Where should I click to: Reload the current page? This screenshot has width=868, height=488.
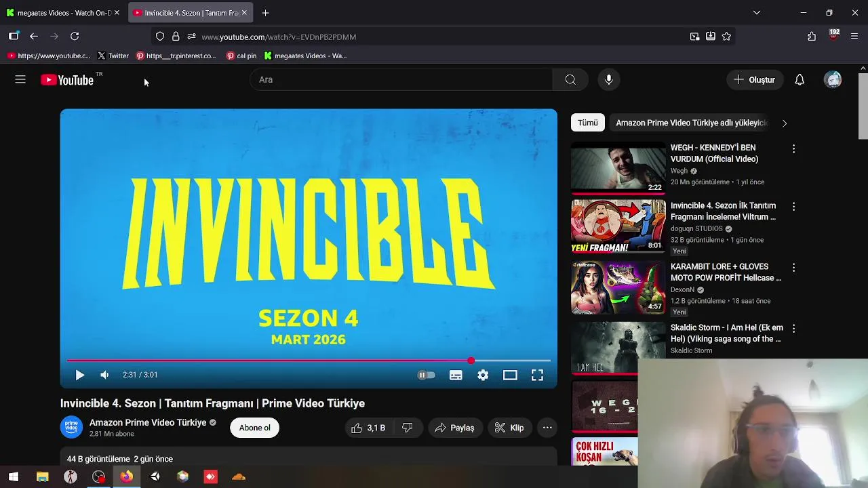click(75, 37)
